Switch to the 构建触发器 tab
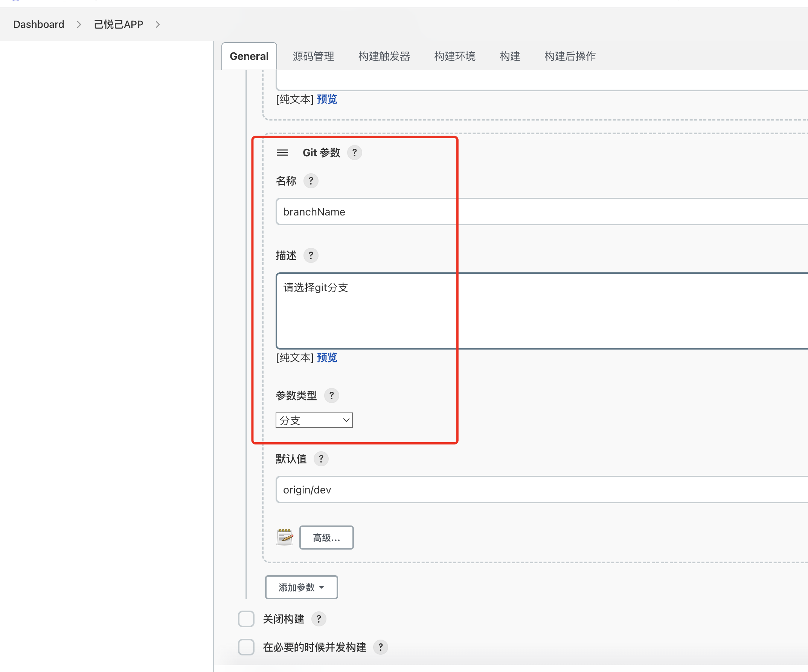This screenshot has width=808, height=672. coord(384,56)
